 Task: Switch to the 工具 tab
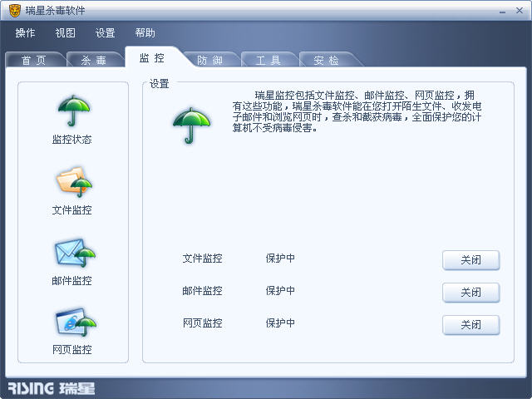[268, 60]
